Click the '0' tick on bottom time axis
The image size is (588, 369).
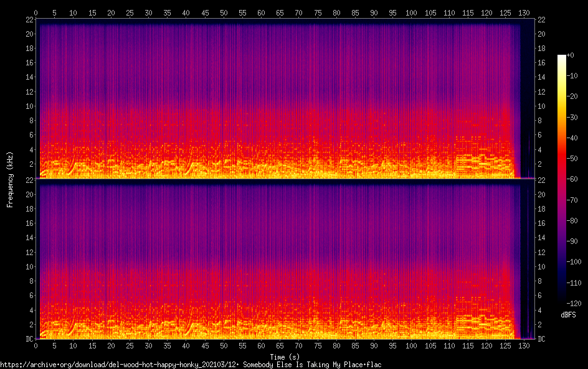pos(36,346)
